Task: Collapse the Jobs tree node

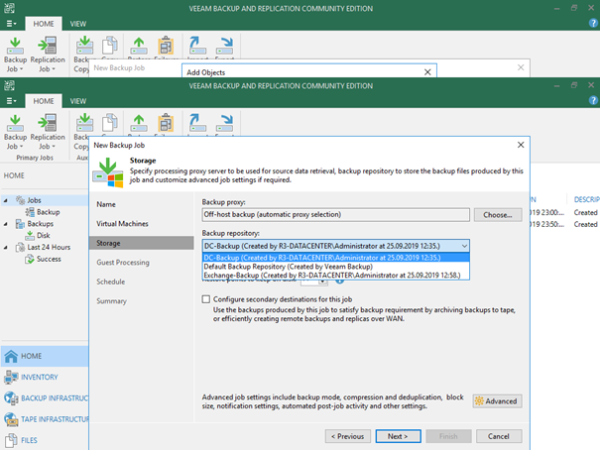Action: click(9, 201)
